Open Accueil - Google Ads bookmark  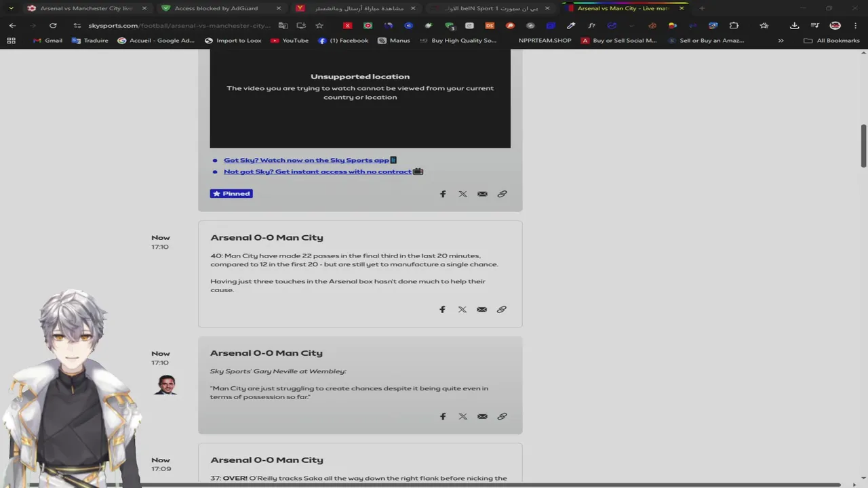click(156, 41)
